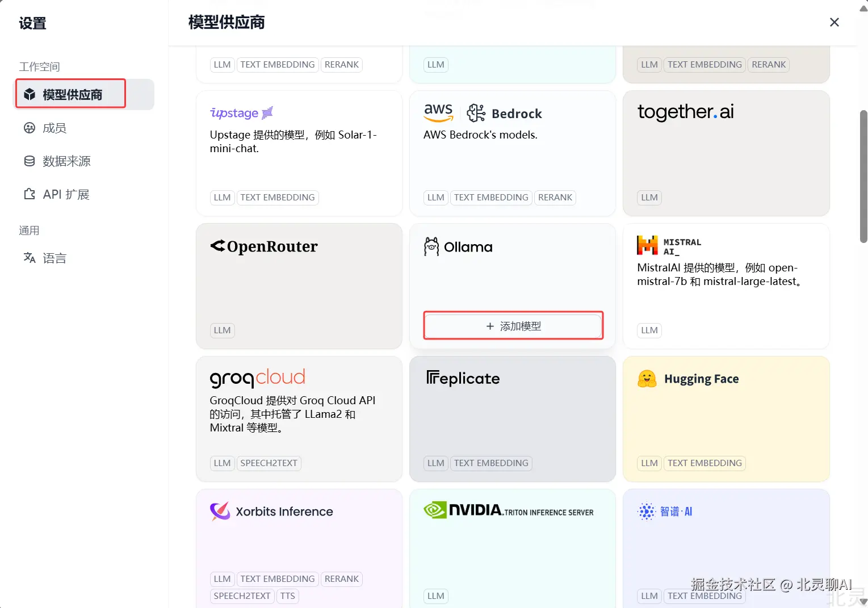Click the 智谱·AI logo
Image resolution: width=868 pixels, height=608 pixels.
(x=665, y=511)
